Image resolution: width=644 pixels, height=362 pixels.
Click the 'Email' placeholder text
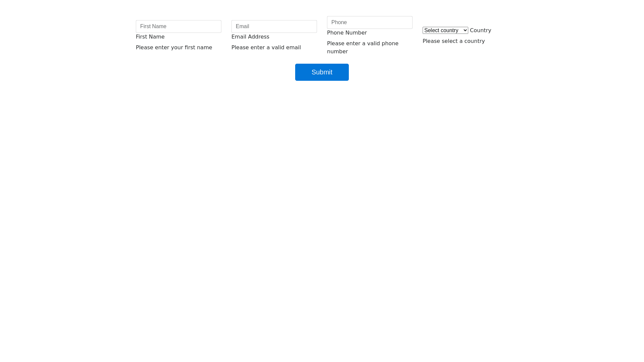243,26
